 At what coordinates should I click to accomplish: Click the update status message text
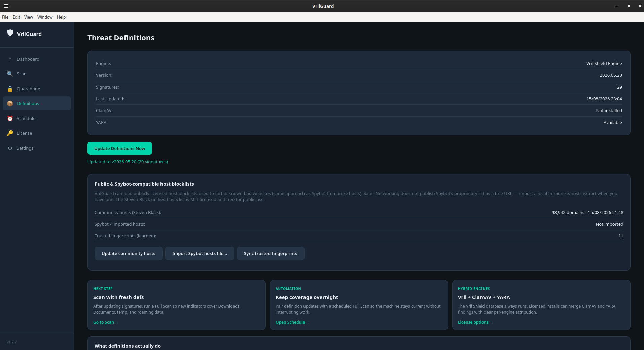128,162
